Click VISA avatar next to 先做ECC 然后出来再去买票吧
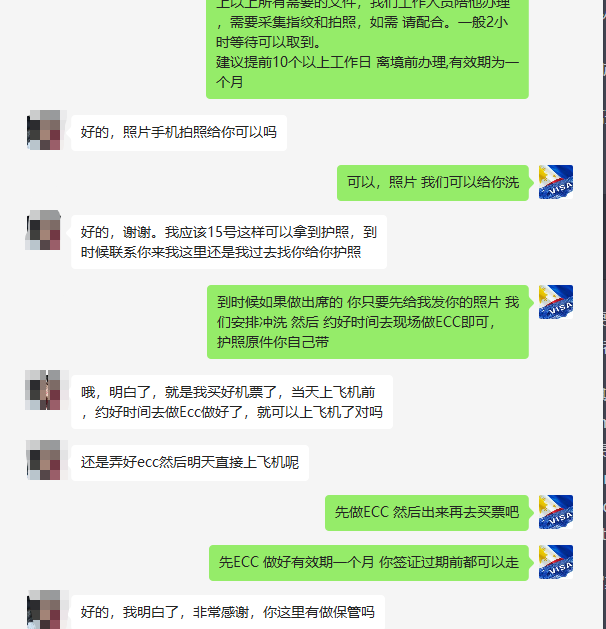Screen dimensions: 606x629 pos(555,512)
